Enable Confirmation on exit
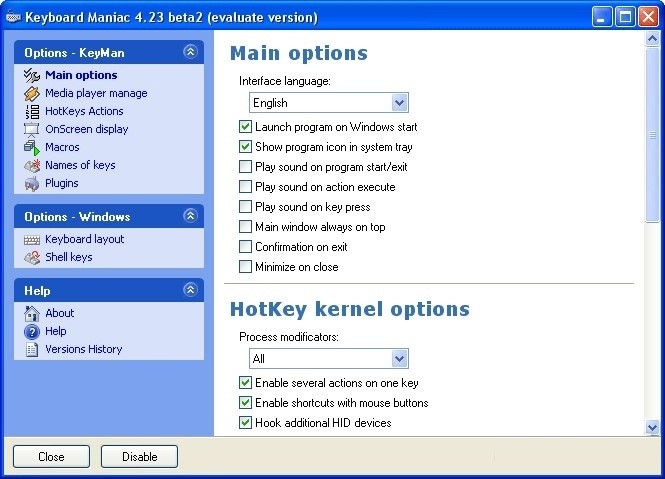This screenshot has height=479, width=665. pyautogui.click(x=245, y=247)
